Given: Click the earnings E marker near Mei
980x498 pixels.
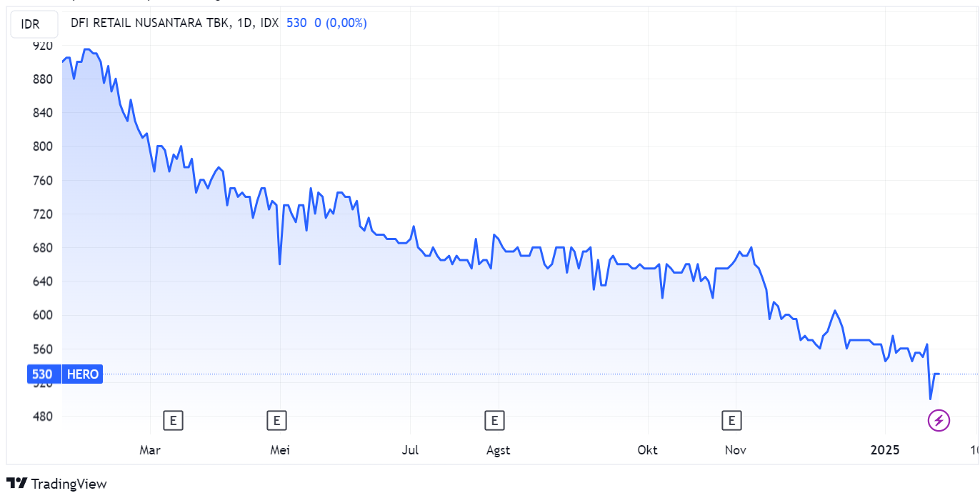Looking at the screenshot, I should click(x=277, y=420).
